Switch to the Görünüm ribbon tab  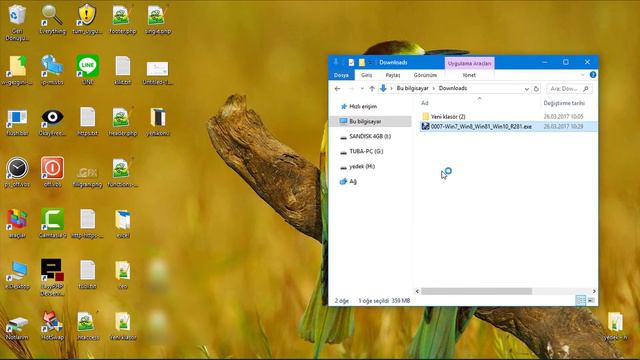point(425,75)
